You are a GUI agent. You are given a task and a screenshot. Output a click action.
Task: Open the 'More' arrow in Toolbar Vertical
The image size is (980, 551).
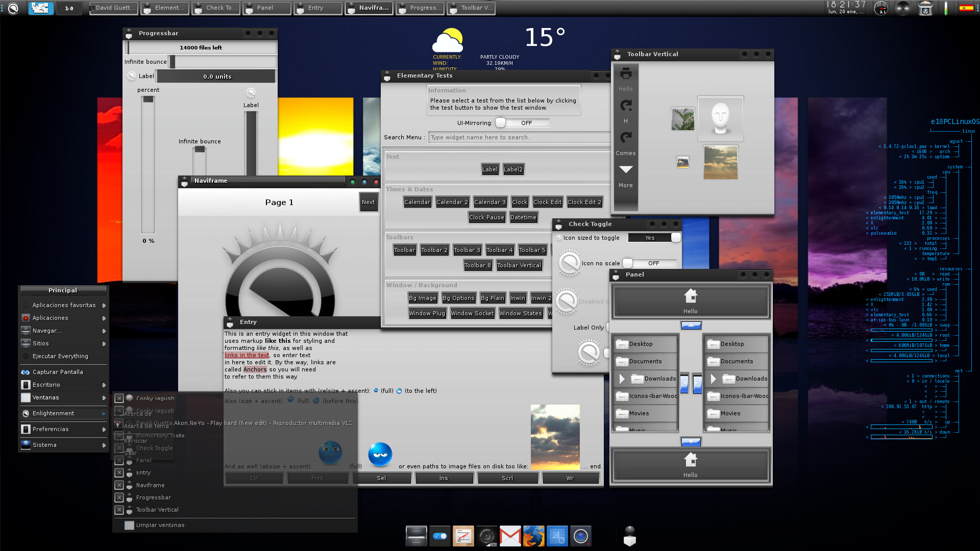click(x=626, y=170)
